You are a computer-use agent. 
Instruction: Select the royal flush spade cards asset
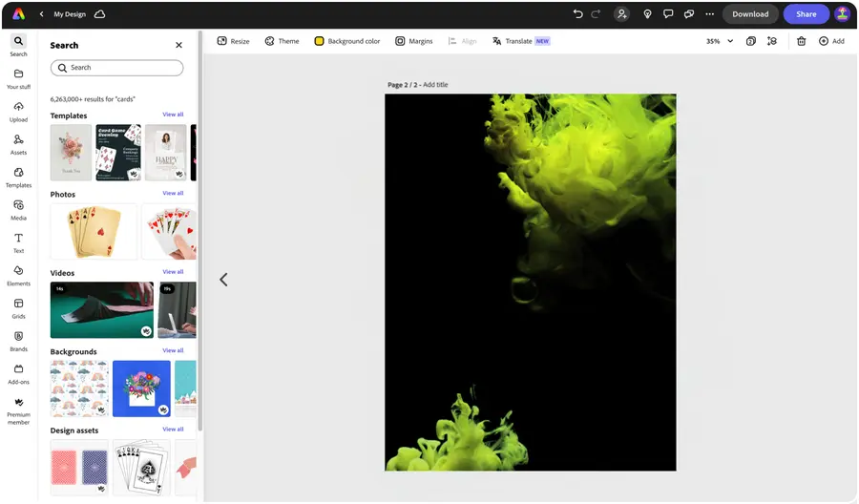tap(142, 468)
